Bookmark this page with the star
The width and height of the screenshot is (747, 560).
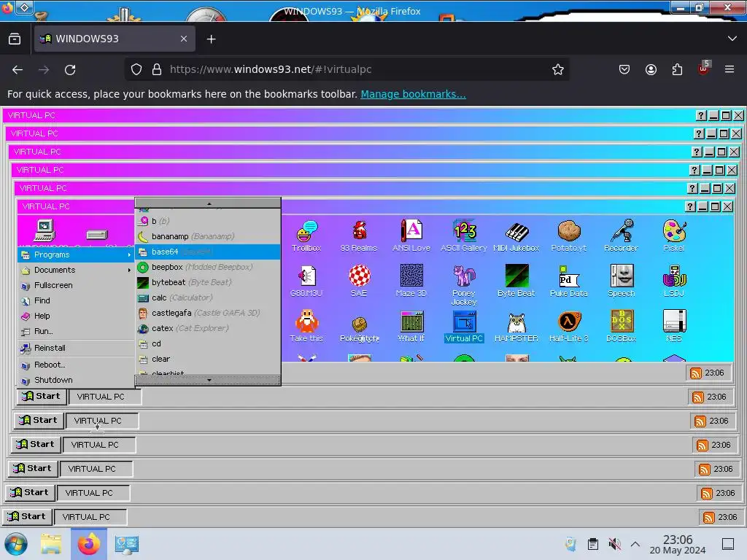click(558, 69)
